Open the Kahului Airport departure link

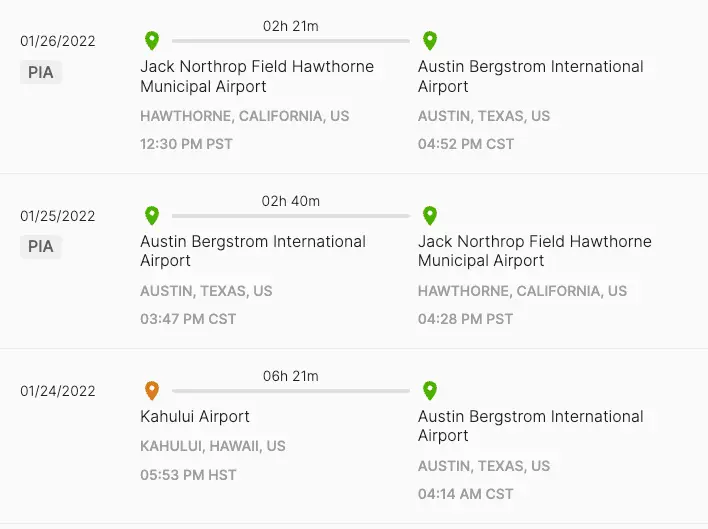(195, 416)
